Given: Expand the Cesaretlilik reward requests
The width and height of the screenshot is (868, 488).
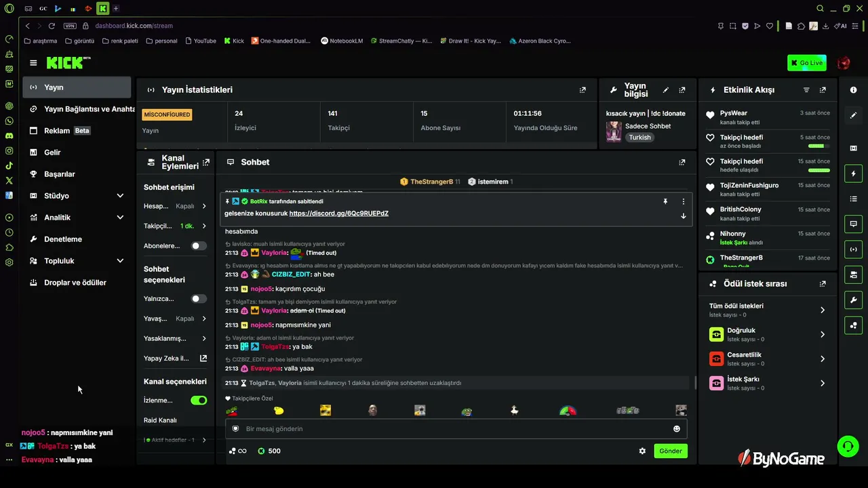Looking at the screenshot, I should (766, 359).
